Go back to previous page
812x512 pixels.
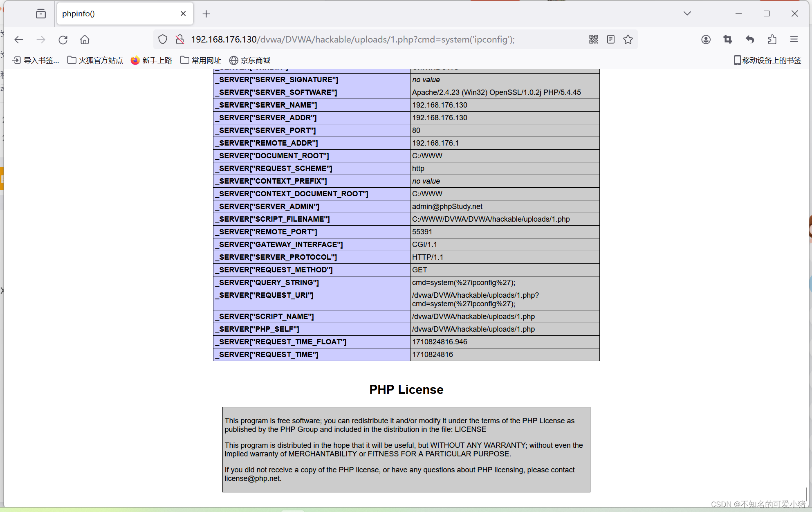(19, 40)
